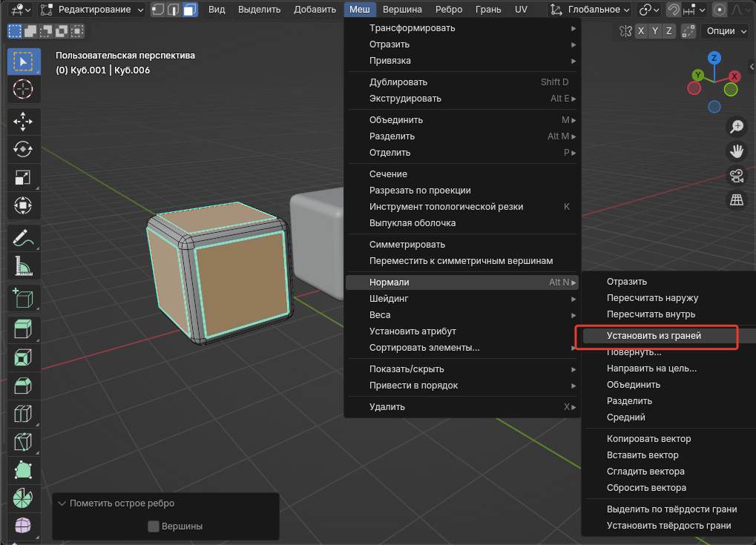Expand the Трансформировать submenu
The height and width of the screenshot is (545, 756).
point(463,28)
